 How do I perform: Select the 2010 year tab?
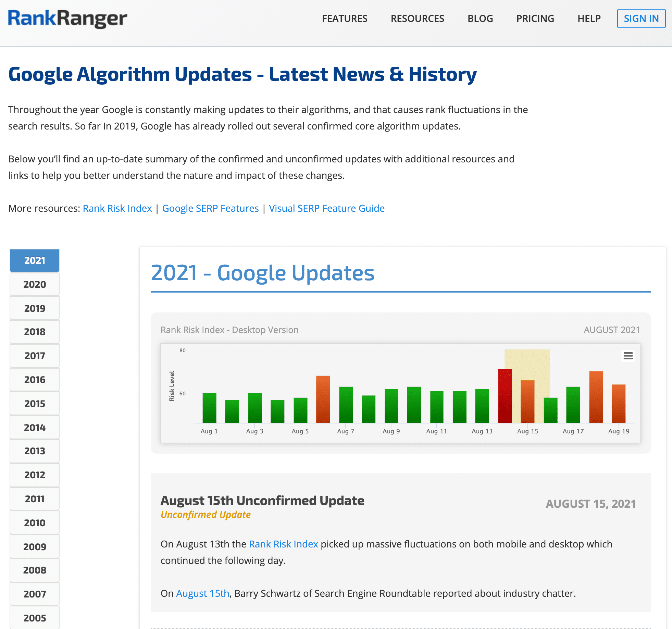click(35, 523)
